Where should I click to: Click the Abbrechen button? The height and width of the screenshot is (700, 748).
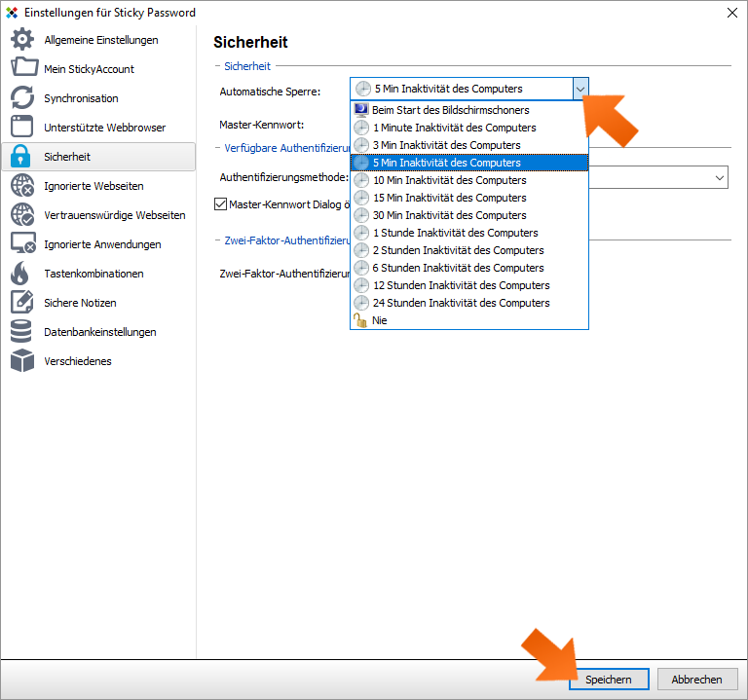[x=697, y=679]
